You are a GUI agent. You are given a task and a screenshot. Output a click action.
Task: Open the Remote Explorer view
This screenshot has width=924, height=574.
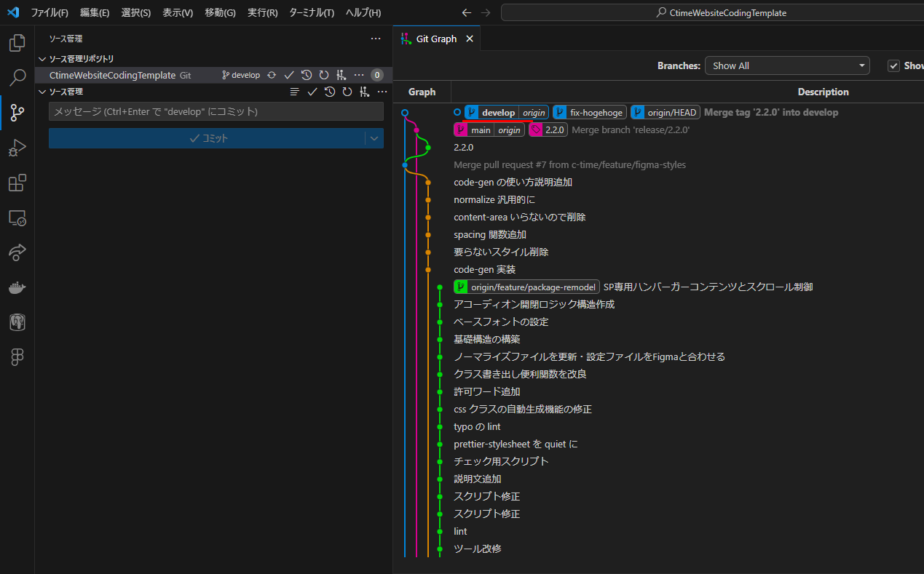coord(17,218)
